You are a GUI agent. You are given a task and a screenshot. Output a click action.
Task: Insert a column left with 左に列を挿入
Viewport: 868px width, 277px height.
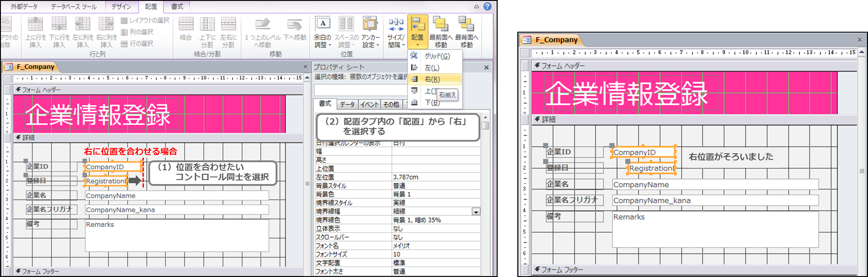(x=83, y=32)
